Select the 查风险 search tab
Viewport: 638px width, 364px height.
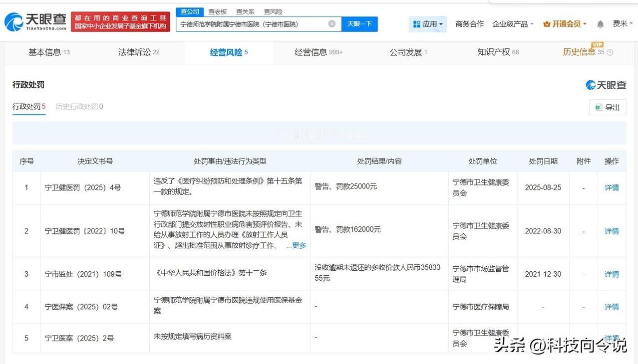[x=273, y=11]
